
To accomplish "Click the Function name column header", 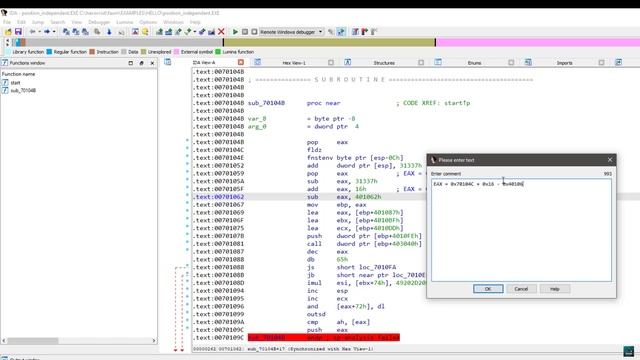I will click(x=18, y=74).
